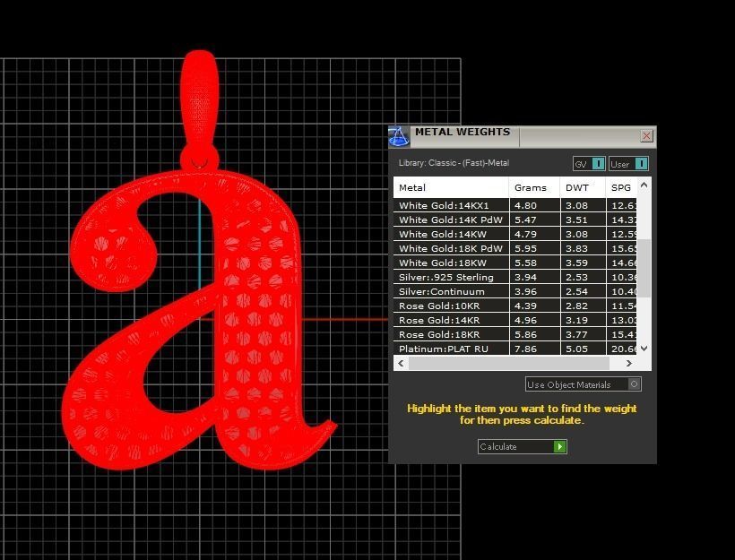Select the White Gold:14KX1 row
The height and width of the screenshot is (560, 735).
(515, 205)
